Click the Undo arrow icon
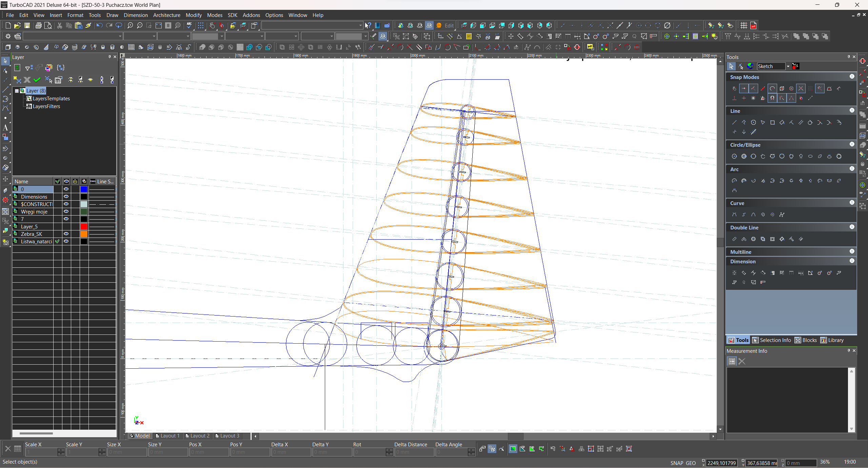The height and width of the screenshot is (468, 868). click(x=99, y=25)
